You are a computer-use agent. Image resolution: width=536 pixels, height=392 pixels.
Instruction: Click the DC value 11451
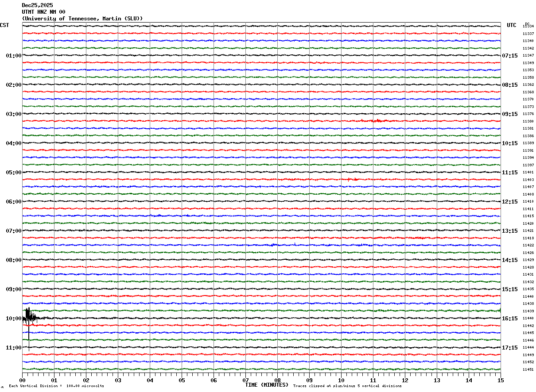[528, 369]
